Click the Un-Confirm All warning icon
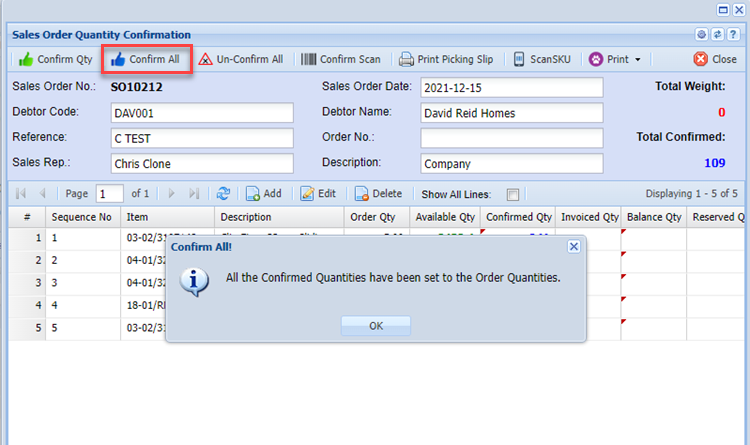The width and height of the screenshot is (750, 445). point(206,59)
